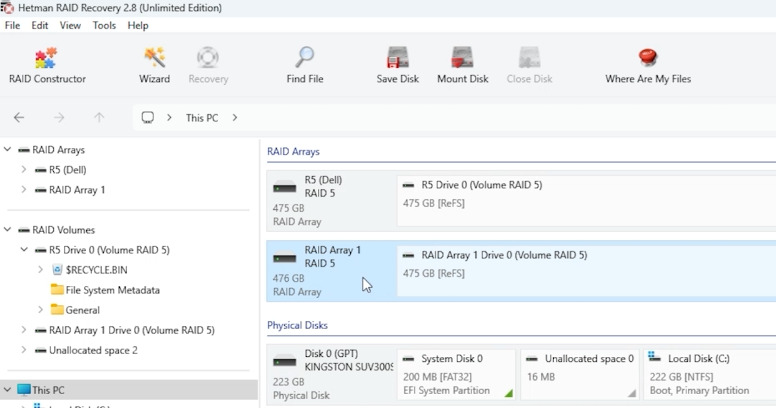Open the Edit menu

tap(40, 25)
